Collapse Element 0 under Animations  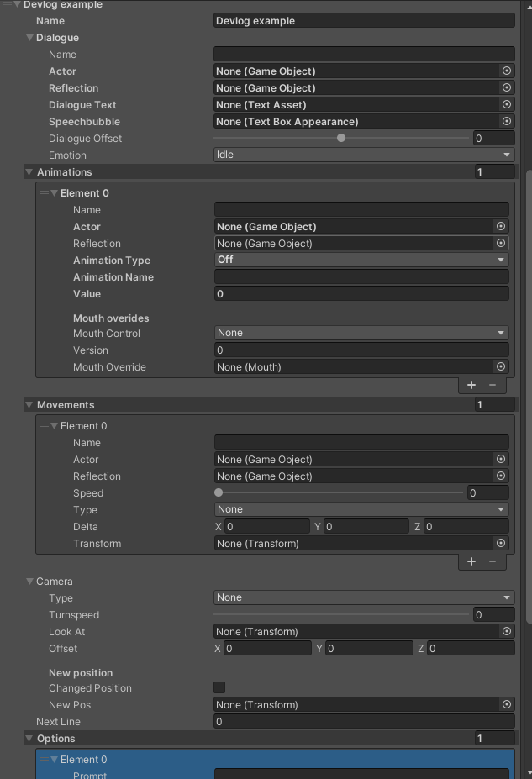click(x=54, y=192)
